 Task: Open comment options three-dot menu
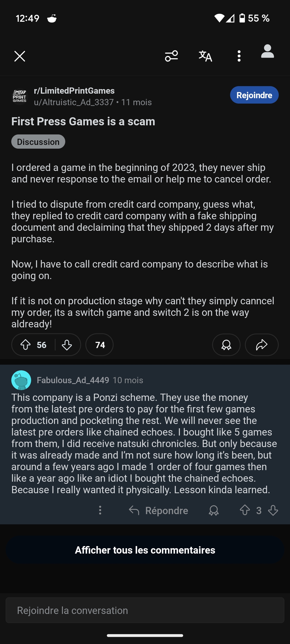100,510
